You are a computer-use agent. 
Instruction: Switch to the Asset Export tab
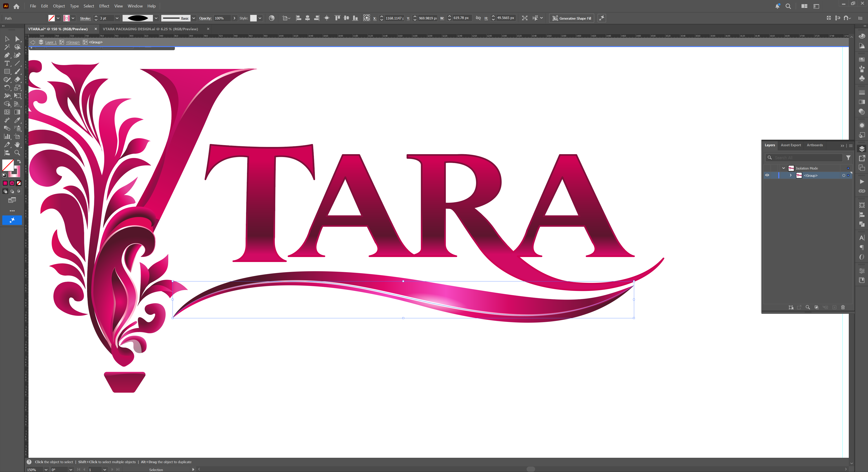point(791,145)
